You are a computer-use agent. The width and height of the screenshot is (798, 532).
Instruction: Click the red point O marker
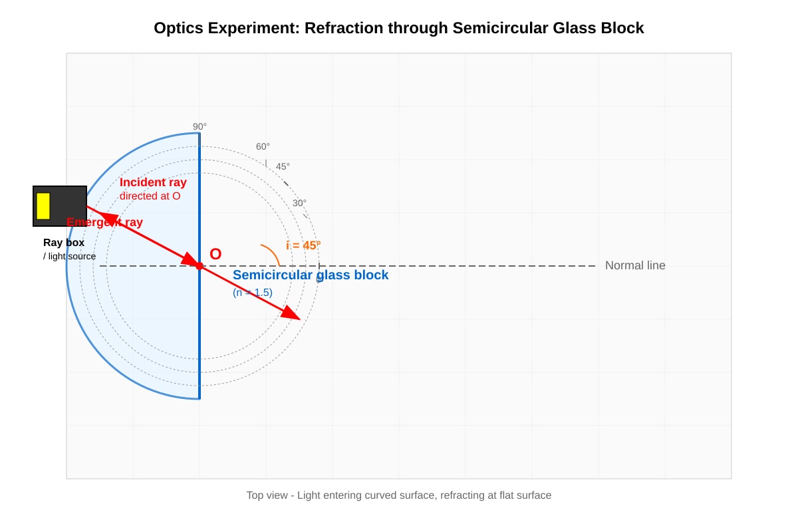coord(199,266)
